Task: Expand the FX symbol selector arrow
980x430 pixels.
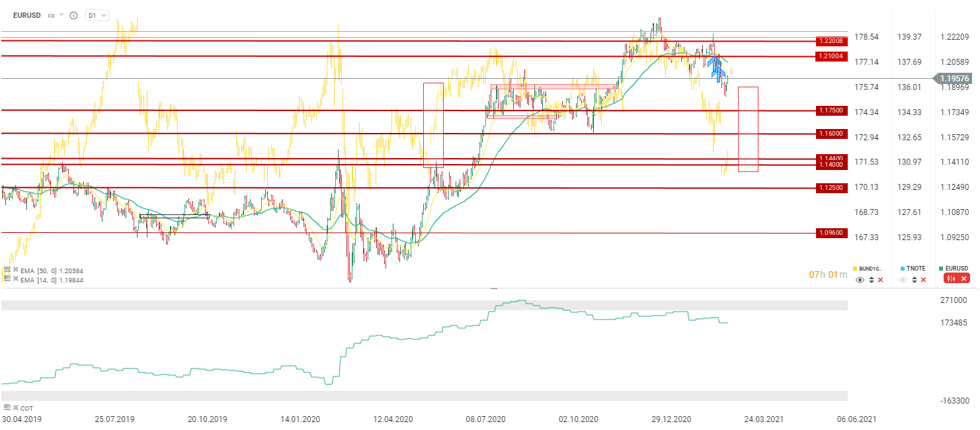Action: click(61, 15)
